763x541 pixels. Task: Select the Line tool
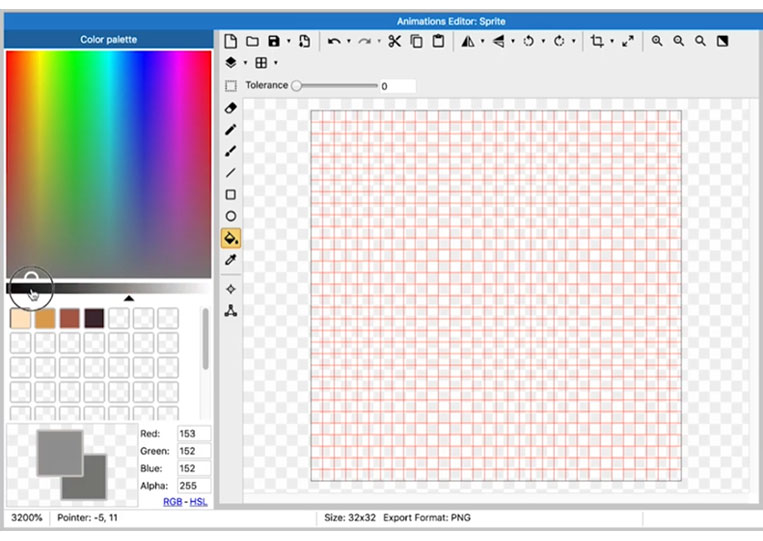(231, 173)
